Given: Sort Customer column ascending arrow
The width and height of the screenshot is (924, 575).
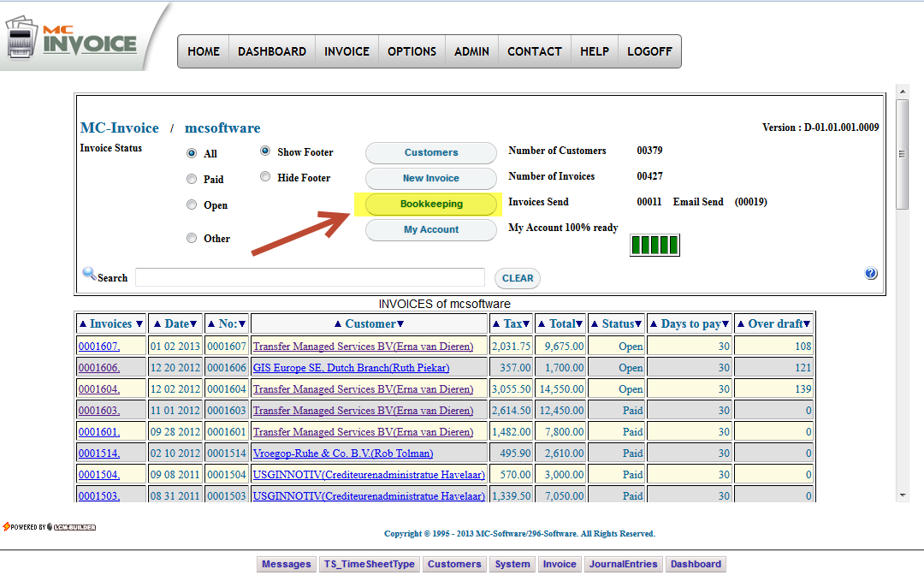Looking at the screenshot, I should 338,324.
